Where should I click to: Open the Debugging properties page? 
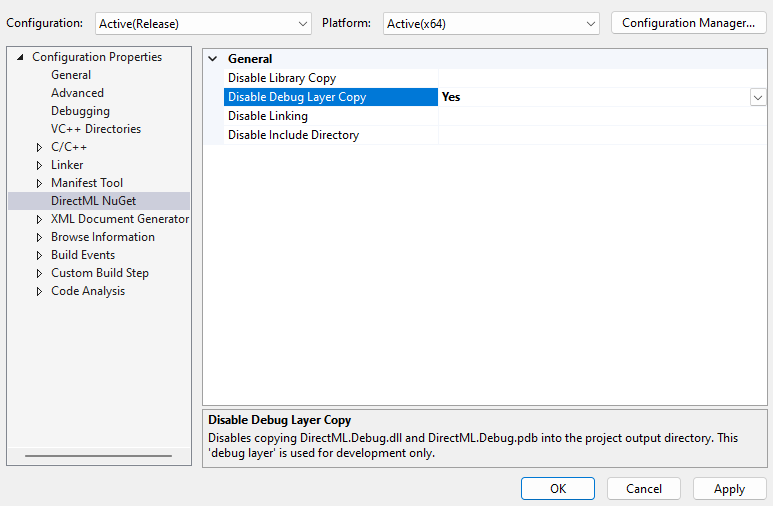(80, 111)
